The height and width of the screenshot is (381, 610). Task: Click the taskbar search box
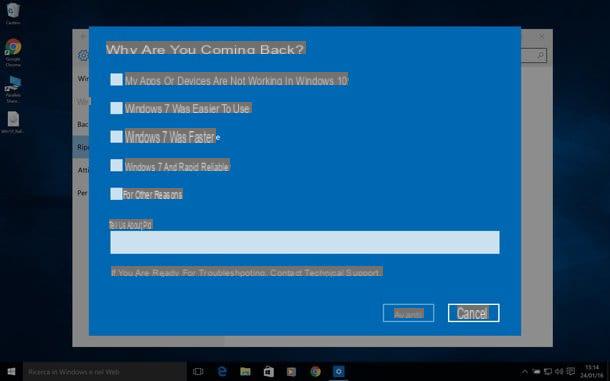(x=104, y=372)
